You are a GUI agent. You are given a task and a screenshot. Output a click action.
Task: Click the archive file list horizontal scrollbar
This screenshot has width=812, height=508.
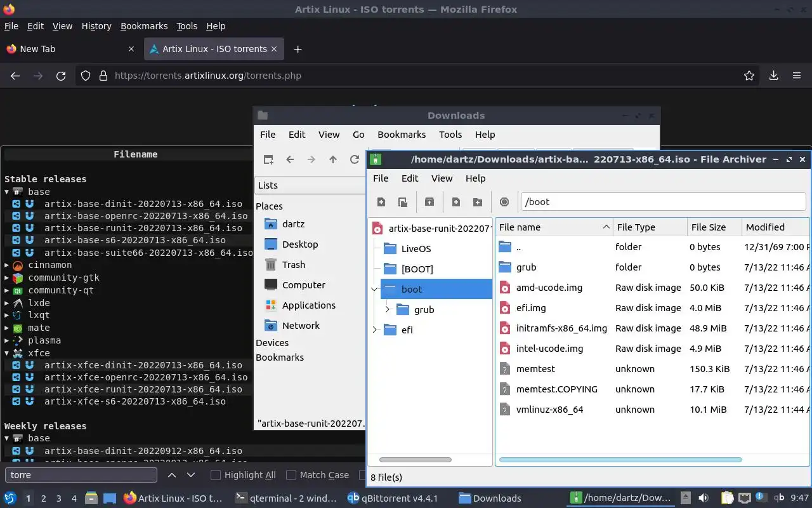[620, 460]
